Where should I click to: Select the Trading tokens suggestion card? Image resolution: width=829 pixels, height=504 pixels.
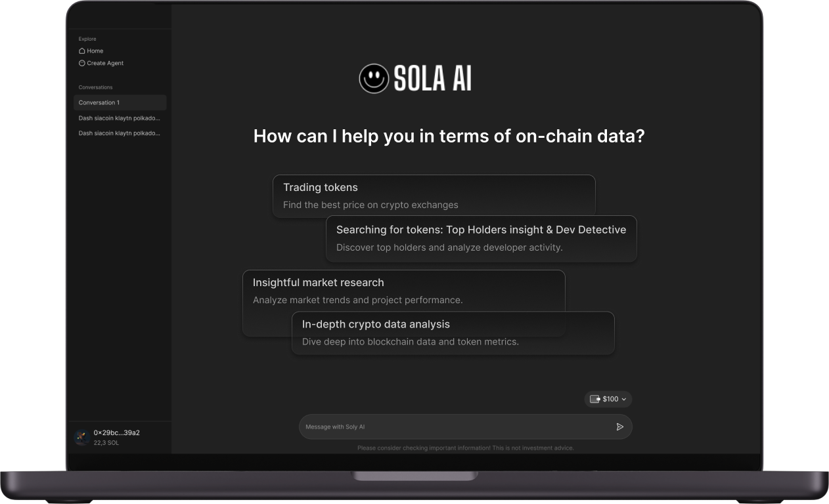434,196
